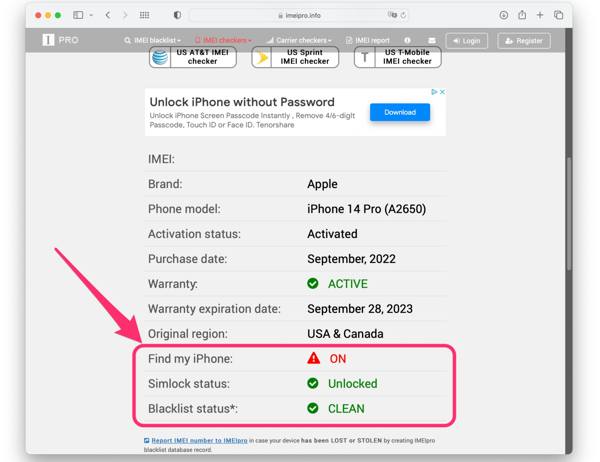Click the Share icon in Safari toolbar
Screen dimensions: 600x462
point(522,15)
